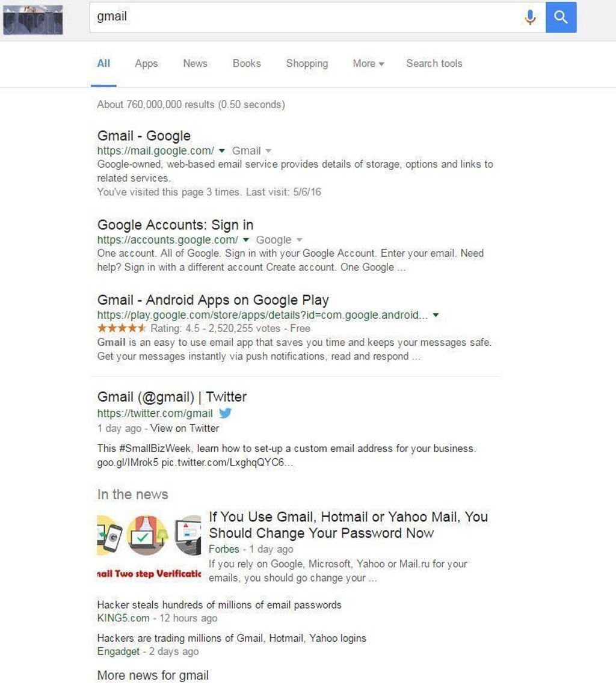Image resolution: width=616 pixels, height=685 pixels.
Task: Click More news for gmail link
Action: coord(153,675)
